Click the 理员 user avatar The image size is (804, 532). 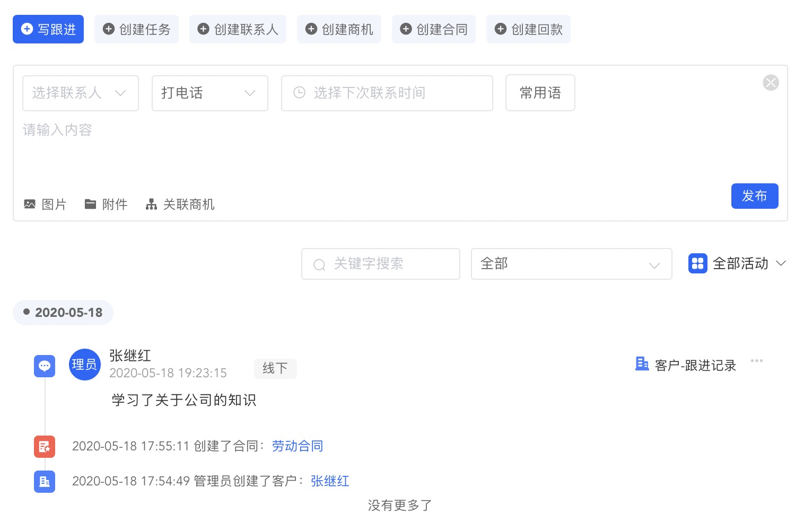(x=84, y=365)
